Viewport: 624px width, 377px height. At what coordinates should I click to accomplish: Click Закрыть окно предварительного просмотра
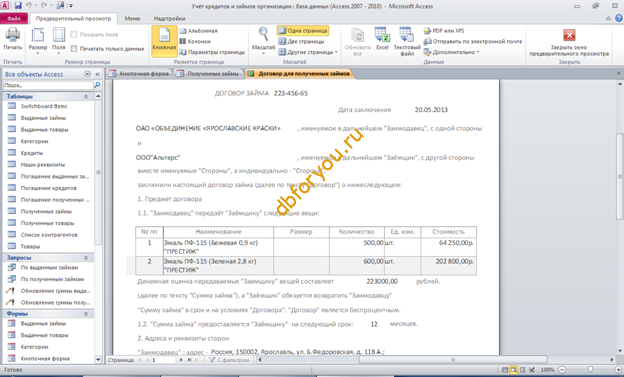click(569, 42)
